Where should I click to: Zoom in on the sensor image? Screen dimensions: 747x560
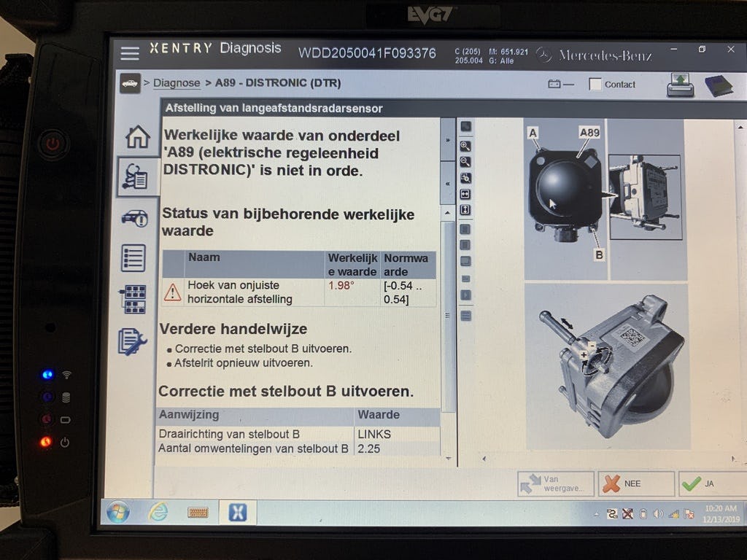(x=465, y=146)
